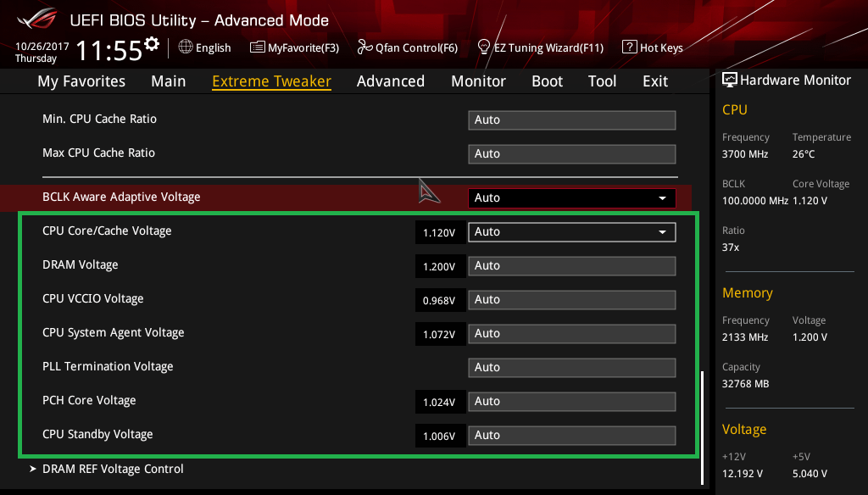Select the CPU Core/Cache Voltage label
This screenshot has width=868, height=495.
(x=107, y=231)
